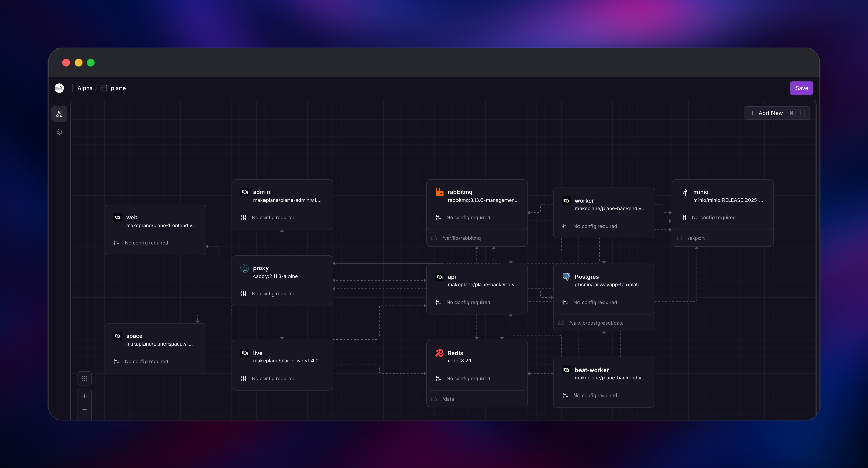868x468 pixels.
Task: Click the makeplane/plane-space image text
Action: pos(160,344)
